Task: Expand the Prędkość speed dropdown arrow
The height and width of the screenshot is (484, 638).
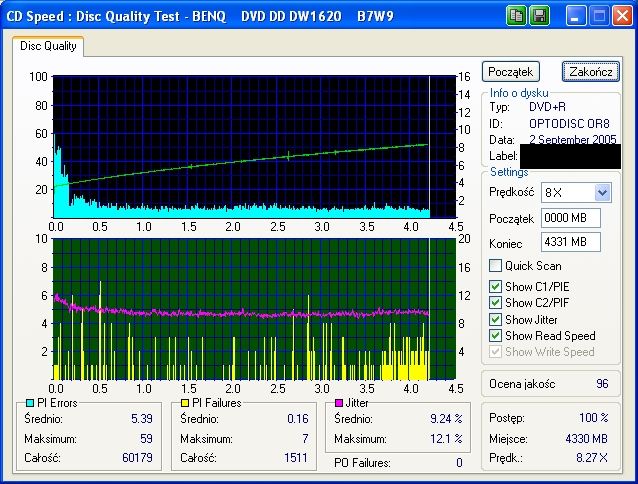Action: pyautogui.click(x=602, y=192)
